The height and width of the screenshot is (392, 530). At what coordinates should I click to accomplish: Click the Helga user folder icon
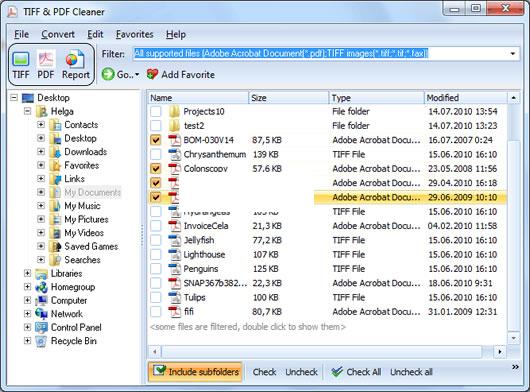[41, 111]
